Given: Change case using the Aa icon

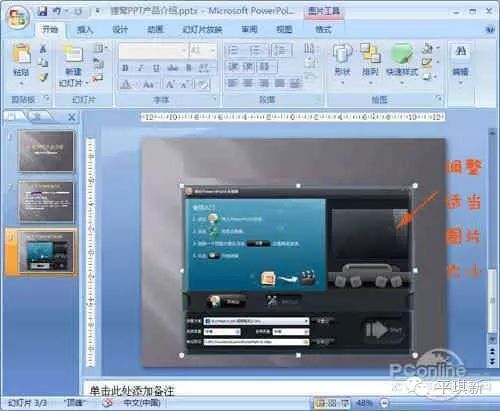Looking at the screenshot, I should (148, 85).
